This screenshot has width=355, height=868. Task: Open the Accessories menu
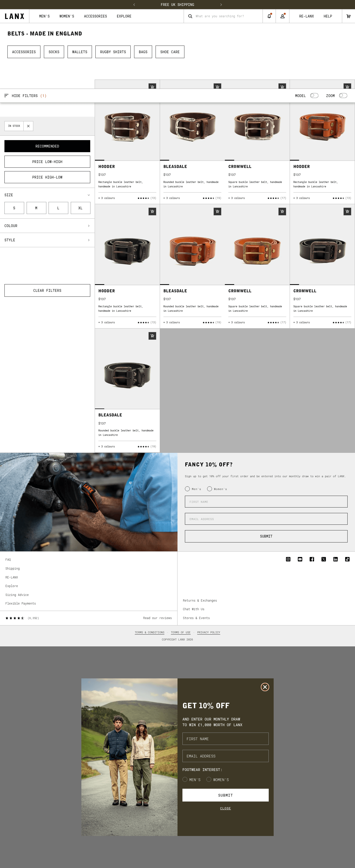point(95,16)
